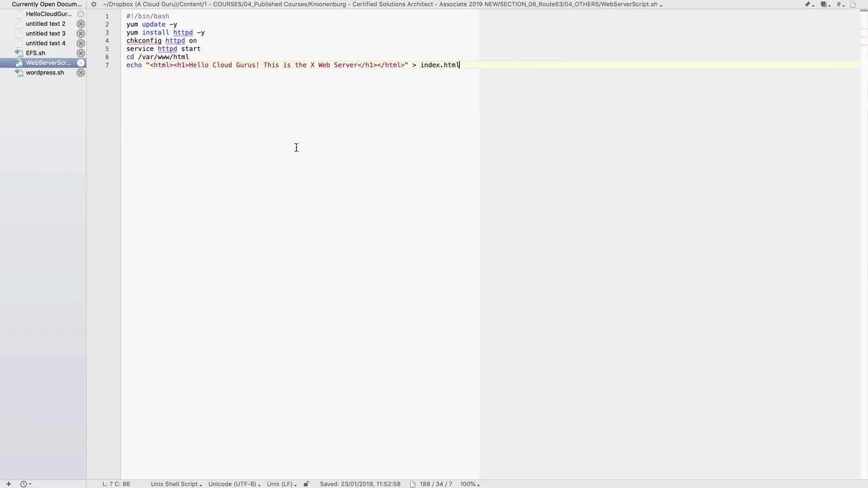The image size is (868, 488).
Task: Click the pen marker icon in navigation bar
Action: tap(808, 5)
